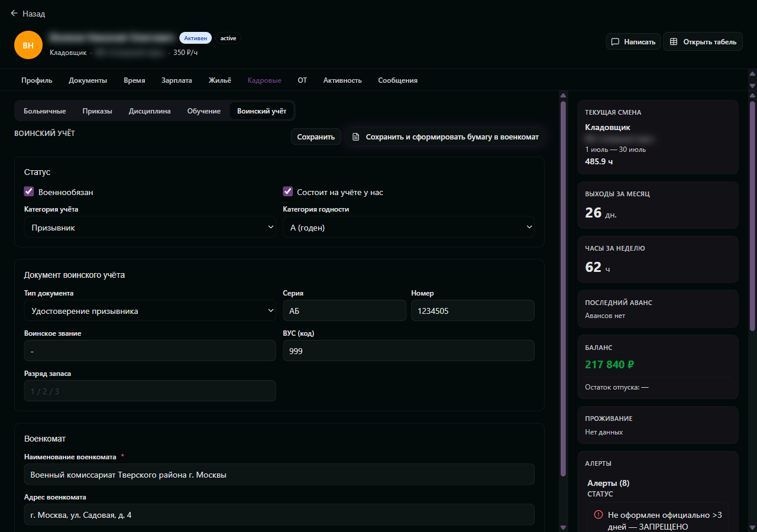Switch to the Документы tab
Screen dimensions: 757x532
coord(88,80)
